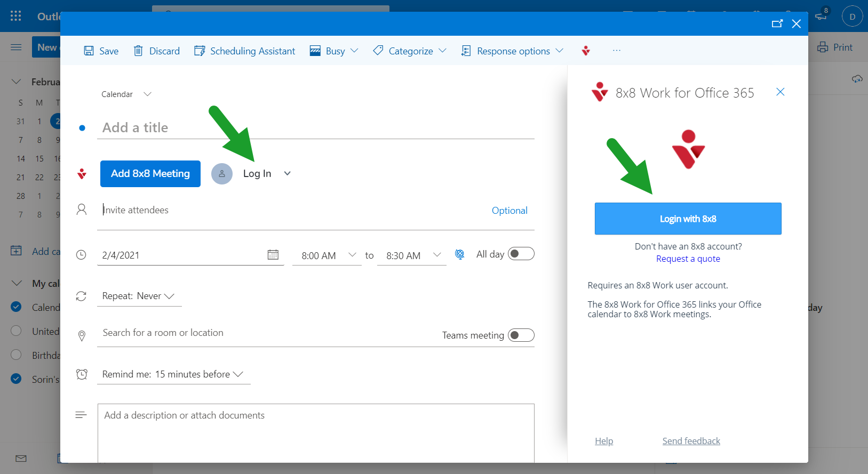Select day 28 in mini calendar
868x474 pixels.
[21, 196]
